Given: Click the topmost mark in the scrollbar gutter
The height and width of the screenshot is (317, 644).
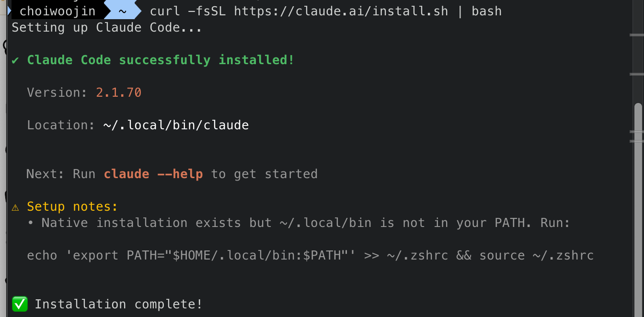Looking at the screenshot, I should 636,35.
